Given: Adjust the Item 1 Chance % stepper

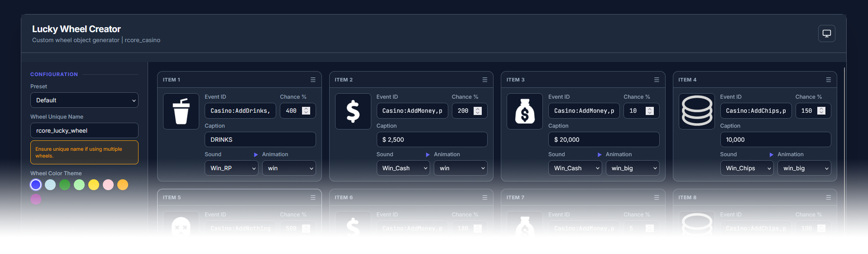Looking at the screenshot, I should click(x=306, y=111).
